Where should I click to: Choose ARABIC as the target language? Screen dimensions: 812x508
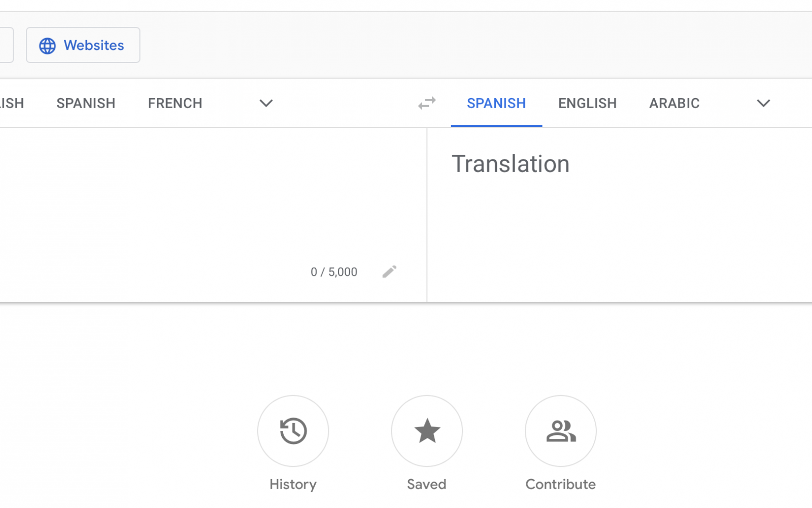tap(674, 103)
